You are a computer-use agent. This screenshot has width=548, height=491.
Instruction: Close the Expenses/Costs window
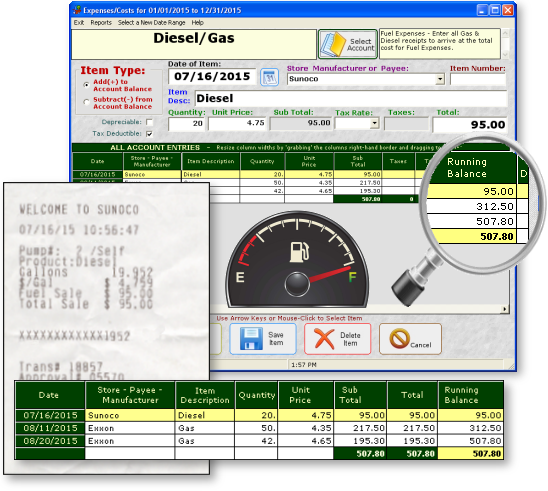[x=507, y=10]
